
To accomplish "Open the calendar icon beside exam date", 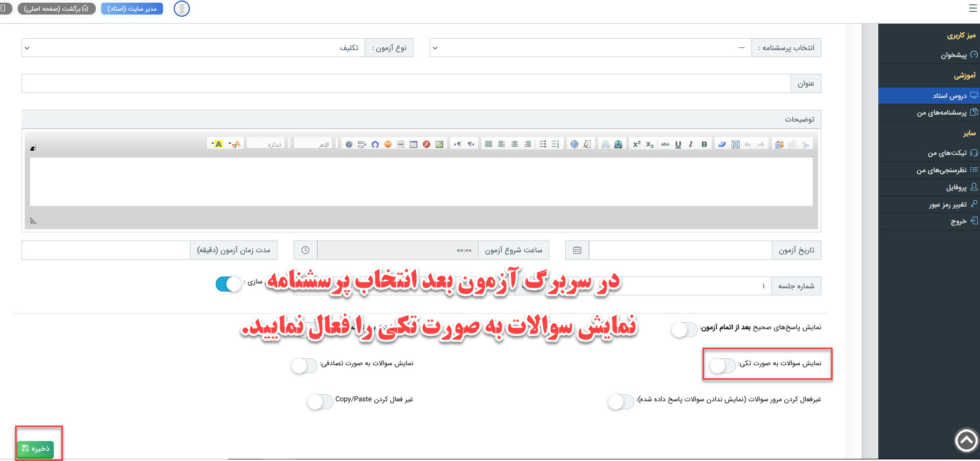I will (x=577, y=250).
